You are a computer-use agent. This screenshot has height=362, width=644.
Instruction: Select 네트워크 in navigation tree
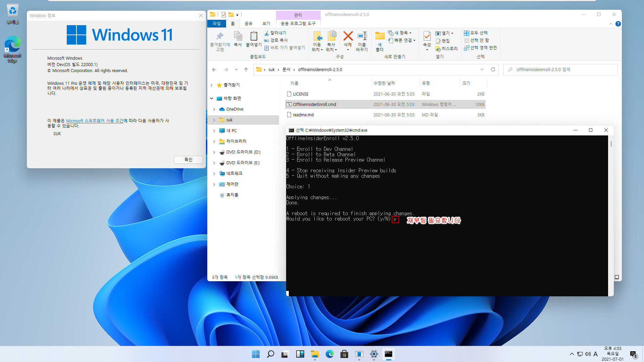tap(234, 174)
